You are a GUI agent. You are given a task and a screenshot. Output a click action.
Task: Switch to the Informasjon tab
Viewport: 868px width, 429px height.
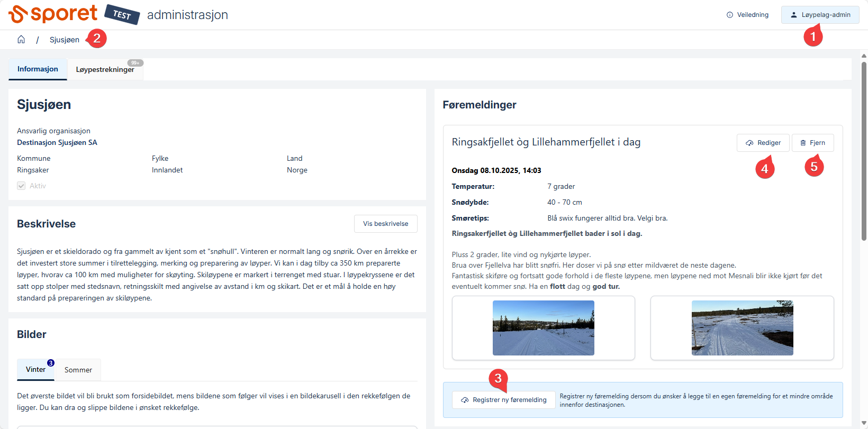[x=38, y=69]
